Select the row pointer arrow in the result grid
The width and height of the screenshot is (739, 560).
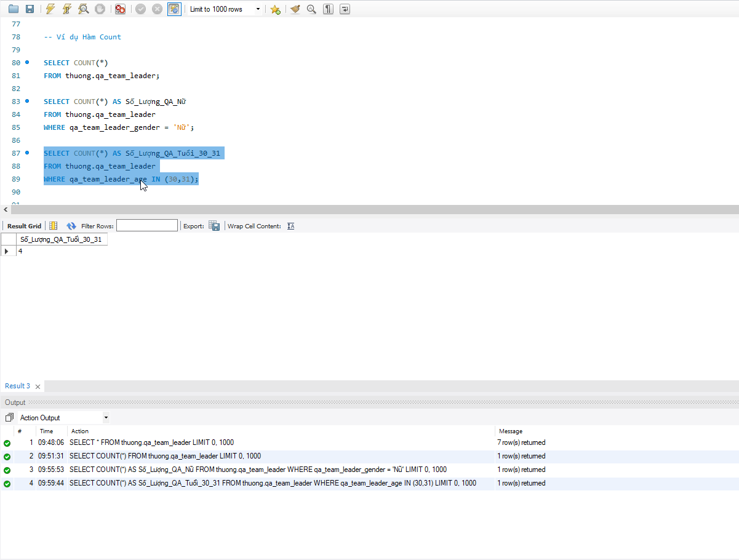coord(7,251)
